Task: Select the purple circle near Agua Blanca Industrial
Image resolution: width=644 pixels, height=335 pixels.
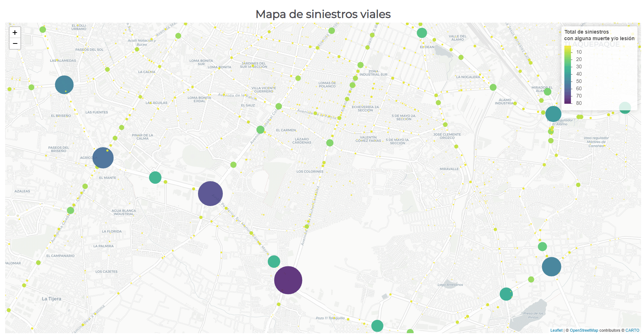Action: point(210,194)
